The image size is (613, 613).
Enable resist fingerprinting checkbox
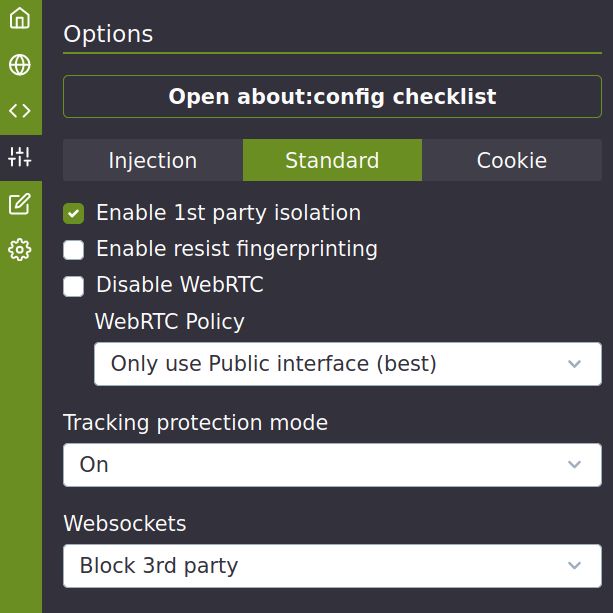coord(73,250)
